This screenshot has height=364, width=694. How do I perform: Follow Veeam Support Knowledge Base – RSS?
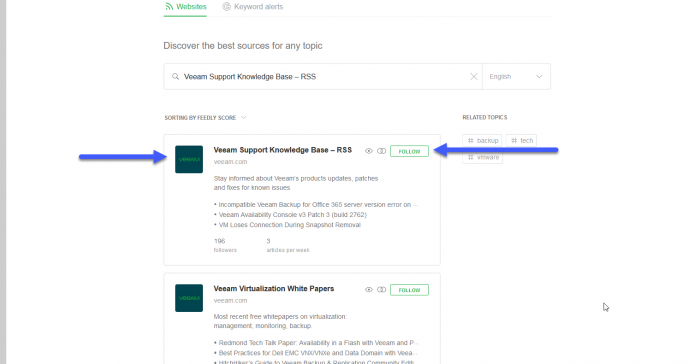coord(409,151)
